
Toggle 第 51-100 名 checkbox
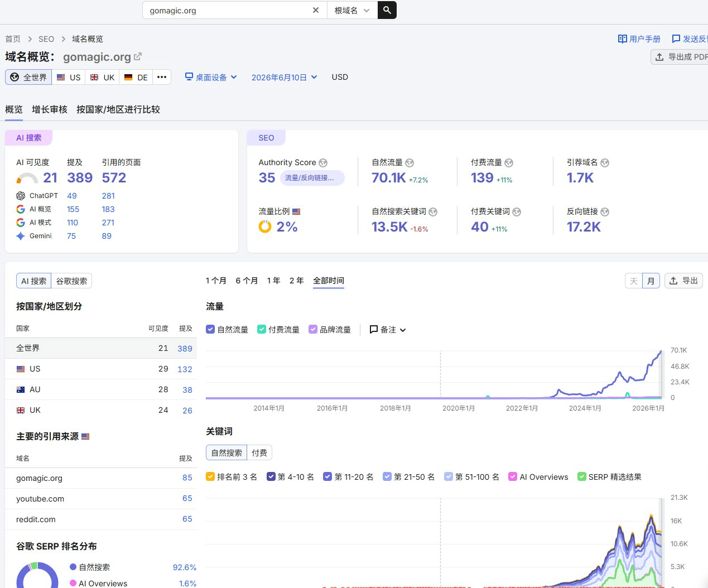[449, 476]
